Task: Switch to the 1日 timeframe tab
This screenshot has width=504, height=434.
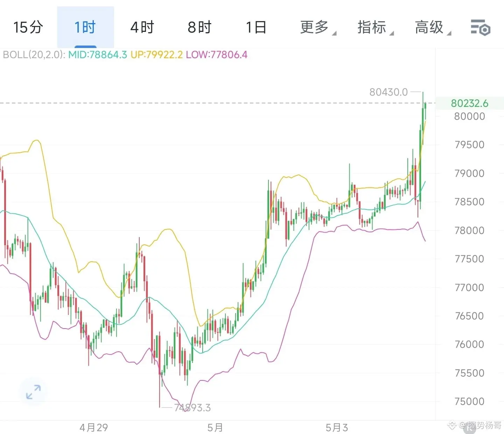Action: pyautogui.click(x=256, y=27)
